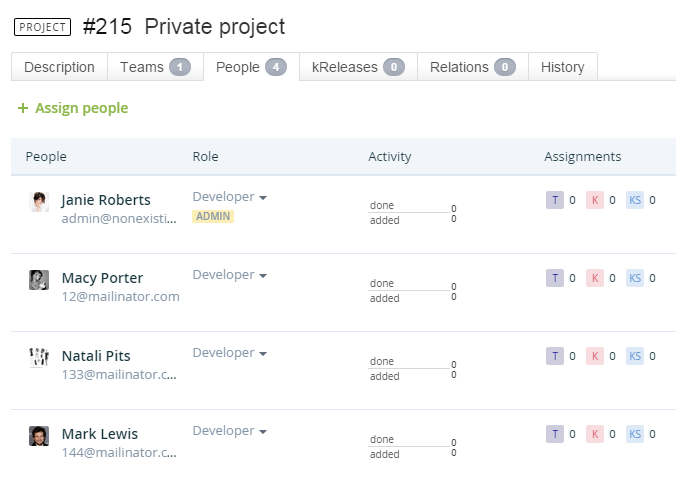Open Mark Lewis' Developer role dropdown
This screenshot has height=477, width=676.
(x=229, y=431)
